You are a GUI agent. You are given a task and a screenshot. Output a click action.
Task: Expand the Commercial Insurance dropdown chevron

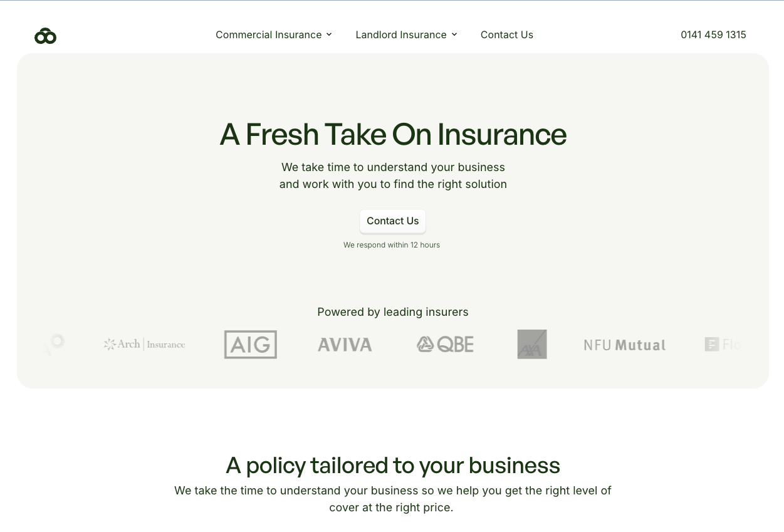point(329,34)
